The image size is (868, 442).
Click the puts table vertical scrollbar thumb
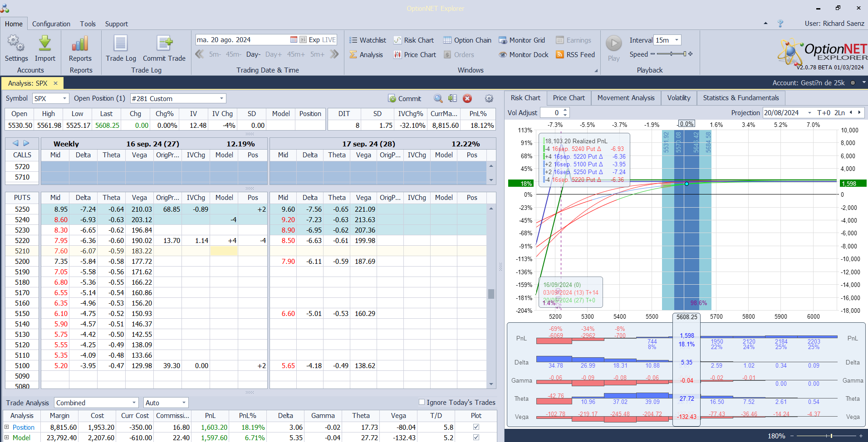[491, 294]
